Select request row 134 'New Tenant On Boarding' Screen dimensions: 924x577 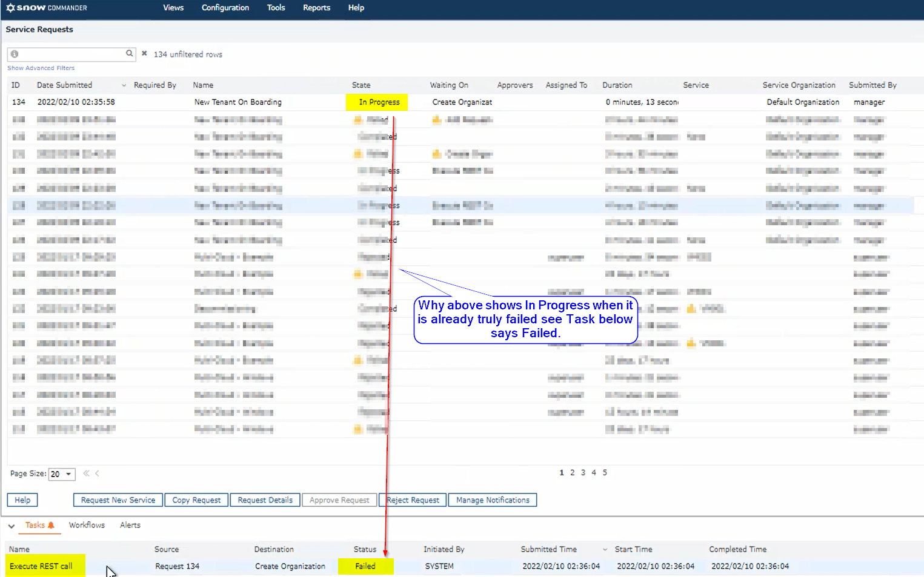(460, 102)
